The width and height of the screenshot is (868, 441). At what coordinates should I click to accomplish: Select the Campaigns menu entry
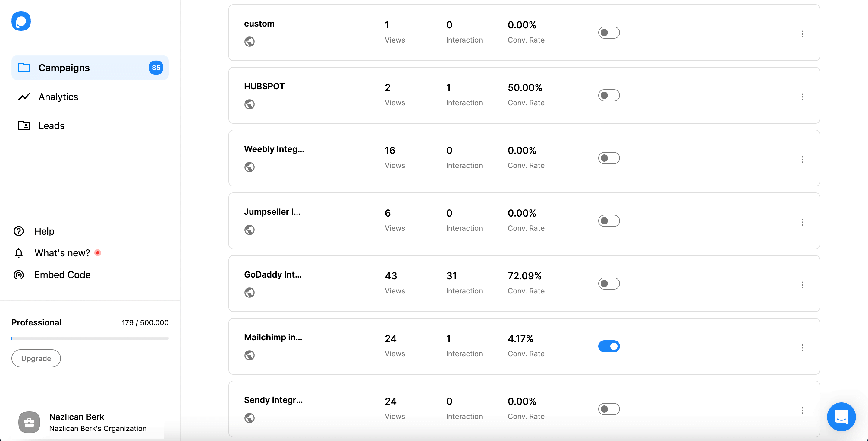tap(64, 68)
